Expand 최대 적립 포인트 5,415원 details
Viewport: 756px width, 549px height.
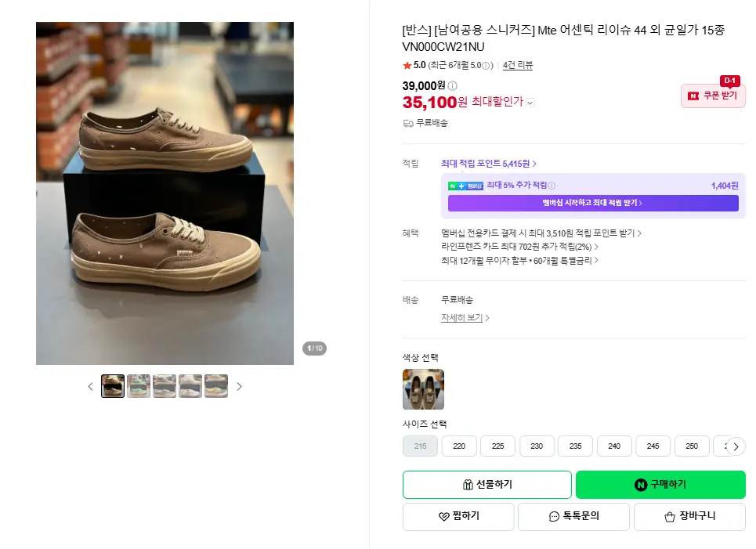click(x=488, y=164)
